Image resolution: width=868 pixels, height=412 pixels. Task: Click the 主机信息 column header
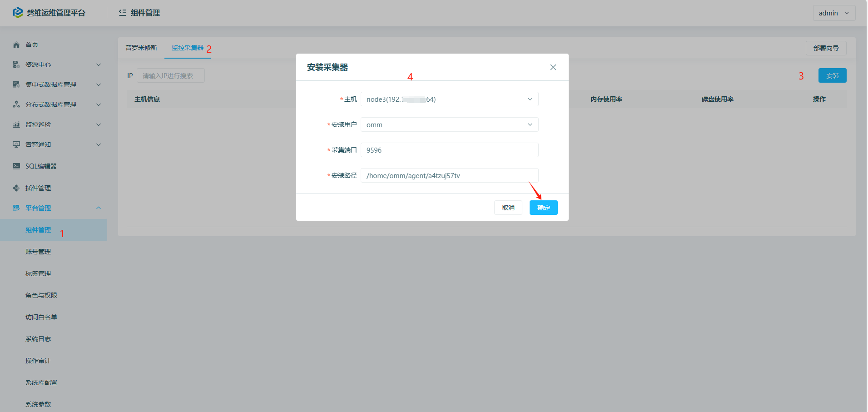click(147, 99)
